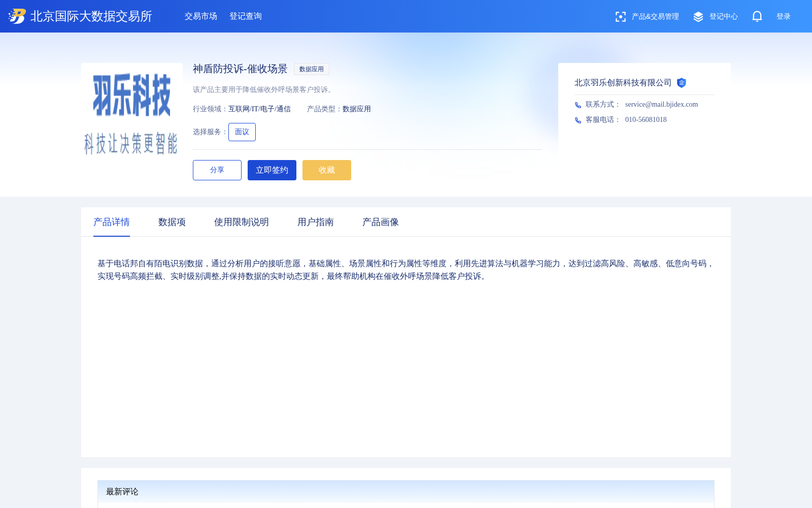
Task: Click 北京国际大数据交易所 site title
Action: pyautogui.click(x=91, y=16)
